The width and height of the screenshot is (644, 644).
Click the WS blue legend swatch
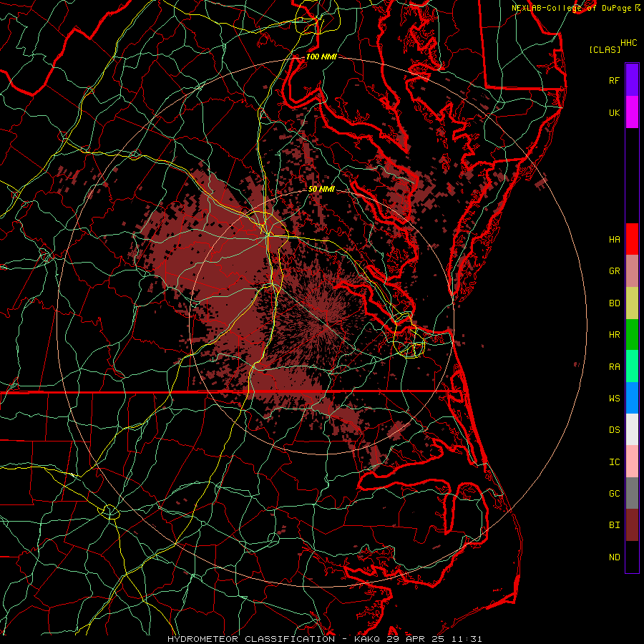coord(632,398)
